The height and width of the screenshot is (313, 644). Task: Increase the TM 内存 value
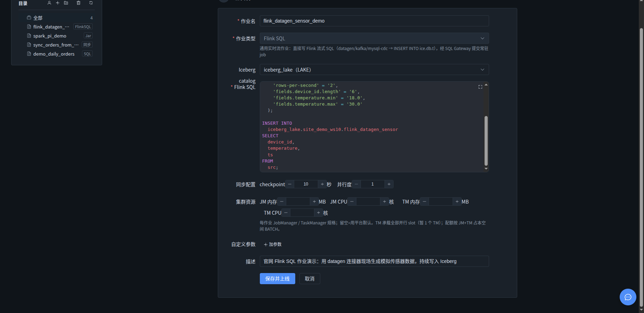tap(457, 201)
